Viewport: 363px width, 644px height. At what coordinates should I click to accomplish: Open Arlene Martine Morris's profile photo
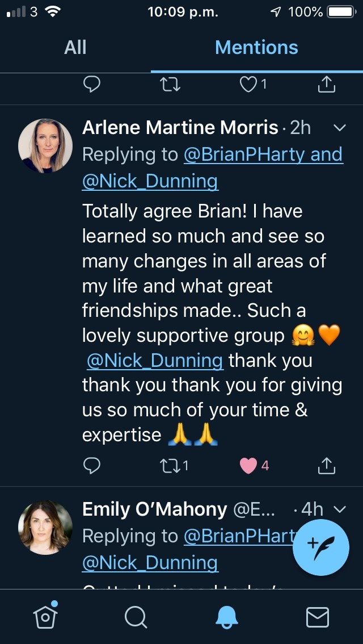coord(45,146)
